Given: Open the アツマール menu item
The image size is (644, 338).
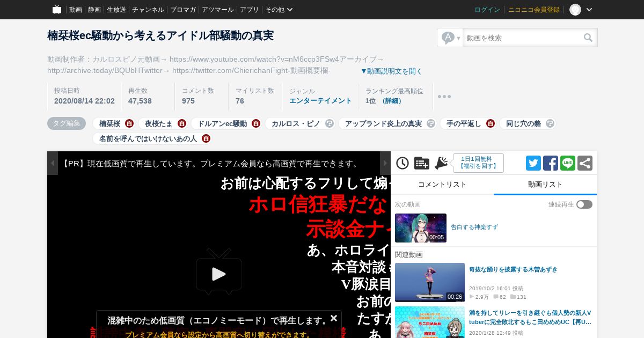Looking at the screenshot, I should (x=218, y=10).
